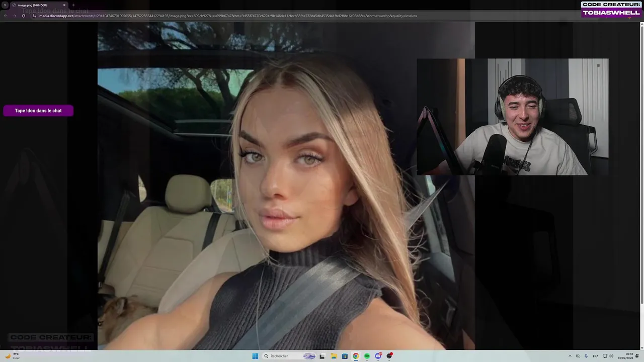The image size is (644, 362).
Task: Switch the FRA keyboard language indicator
Action: [596, 356]
